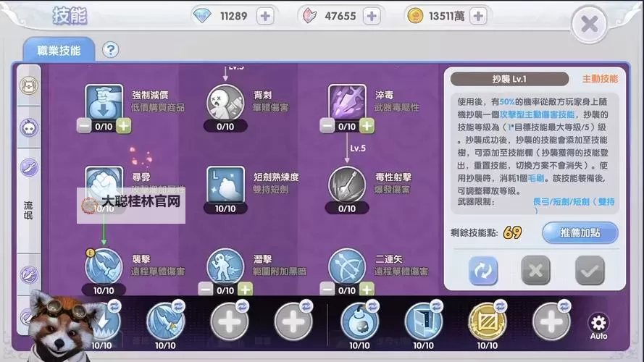Select the door skill slot

(424, 321)
